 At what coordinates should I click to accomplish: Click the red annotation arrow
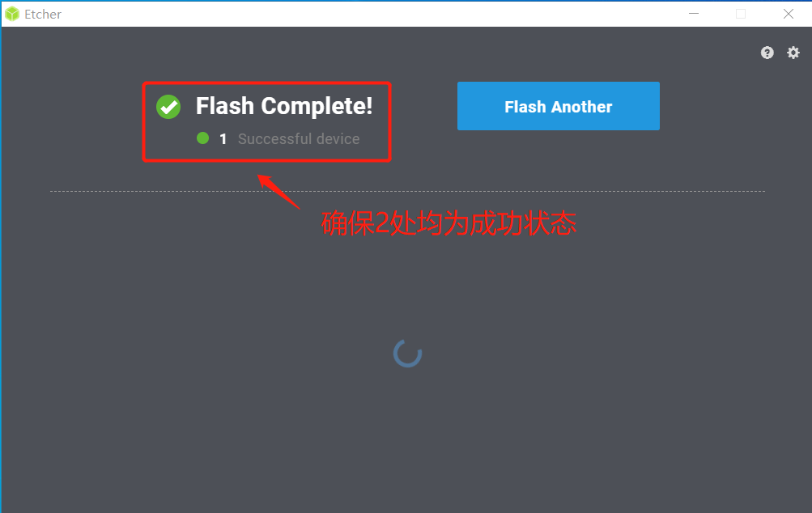click(278, 192)
